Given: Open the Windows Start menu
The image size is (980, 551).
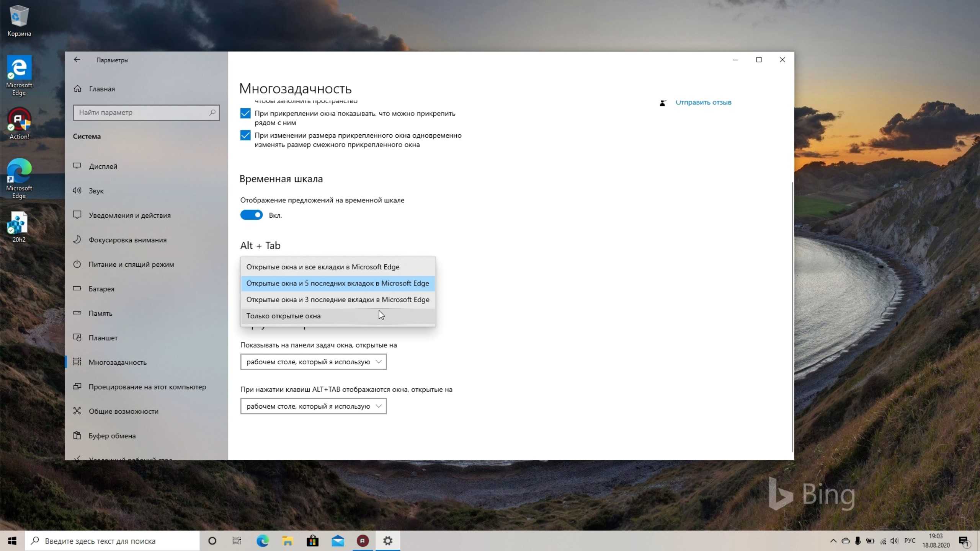Looking at the screenshot, I should point(12,541).
